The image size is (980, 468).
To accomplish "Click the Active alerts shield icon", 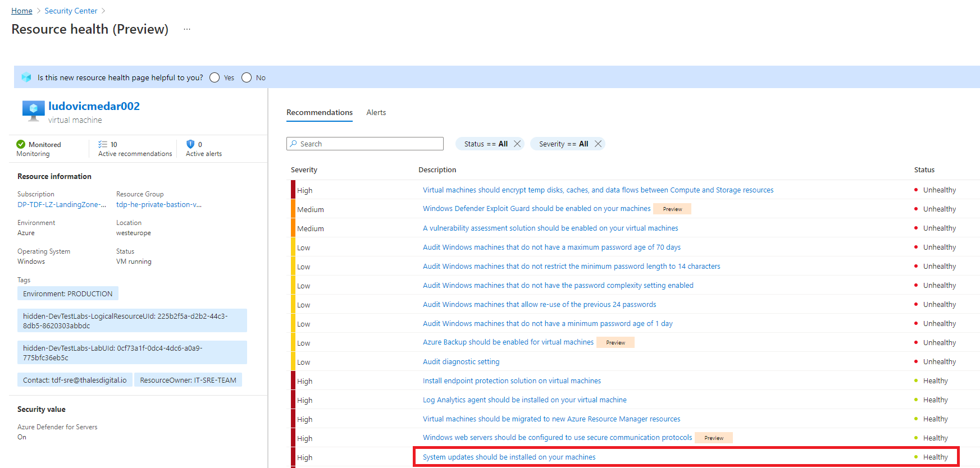I will (x=190, y=144).
